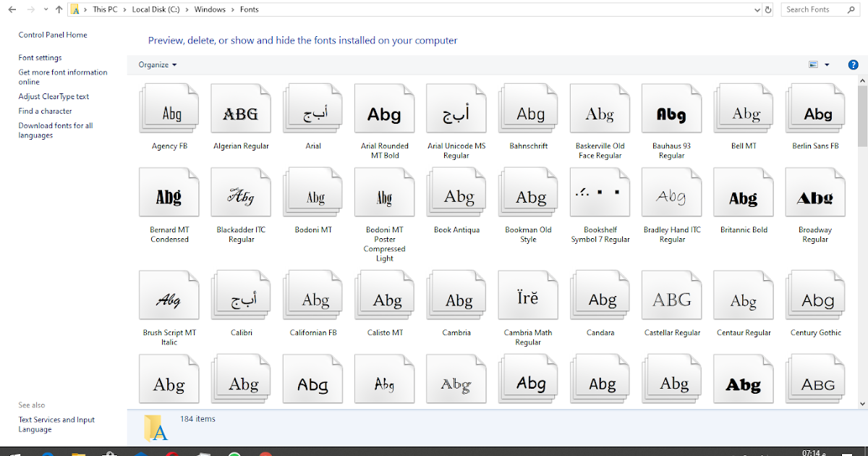The height and width of the screenshot is (456, 868).
Task: Select the Bahnschrift font icon
Action: 528,109
